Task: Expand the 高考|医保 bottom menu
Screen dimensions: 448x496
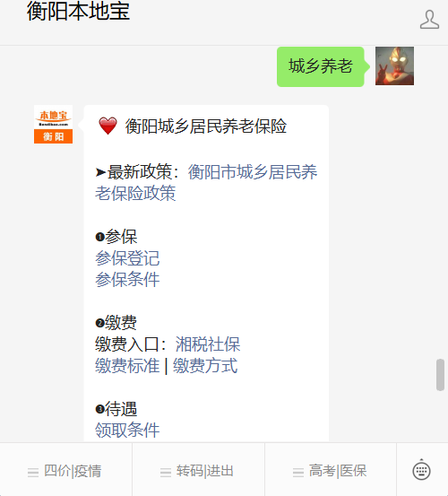Action: (x=331, y=469)
